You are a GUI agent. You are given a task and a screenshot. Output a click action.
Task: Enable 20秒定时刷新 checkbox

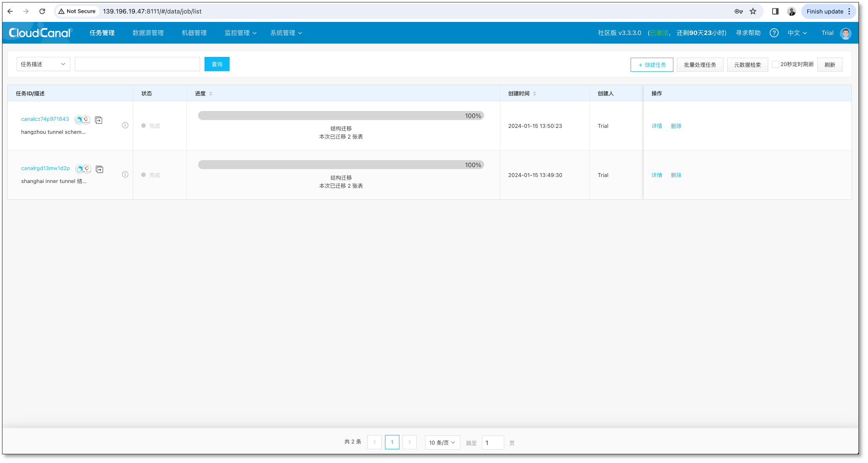(775, 64)
